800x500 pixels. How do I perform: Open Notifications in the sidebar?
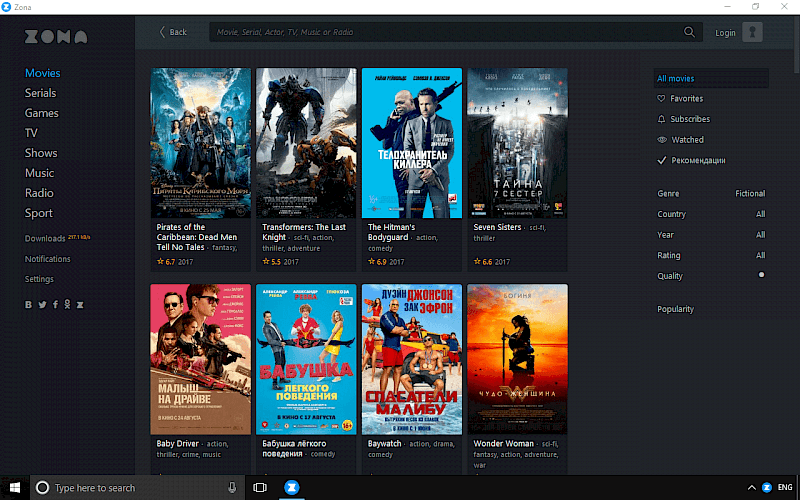pyautogui.click(x=47, y=259)
